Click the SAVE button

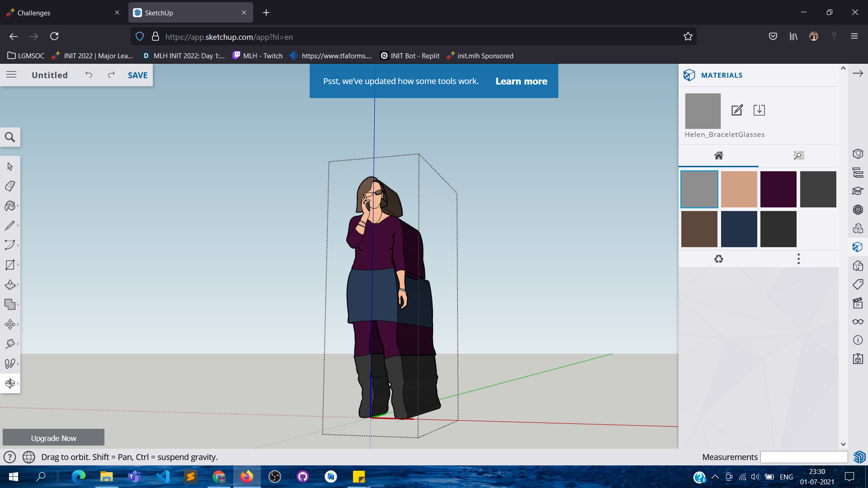pos(137,75)
